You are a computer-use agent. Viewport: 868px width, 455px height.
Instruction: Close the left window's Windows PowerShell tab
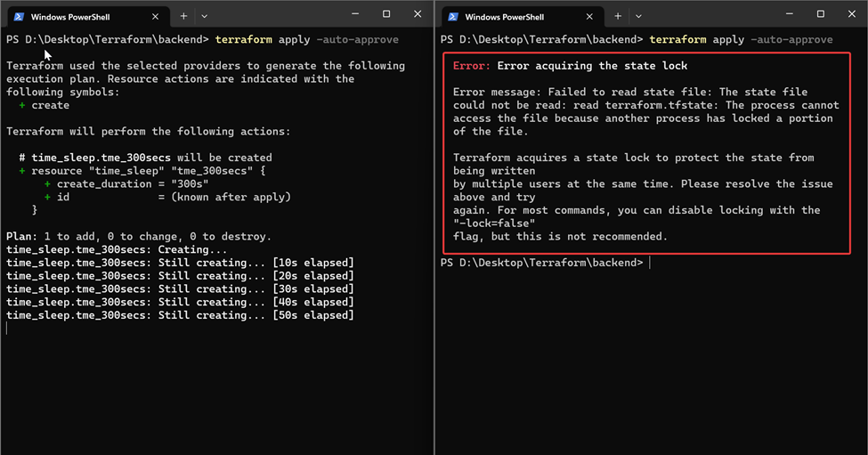pos(155,17)
